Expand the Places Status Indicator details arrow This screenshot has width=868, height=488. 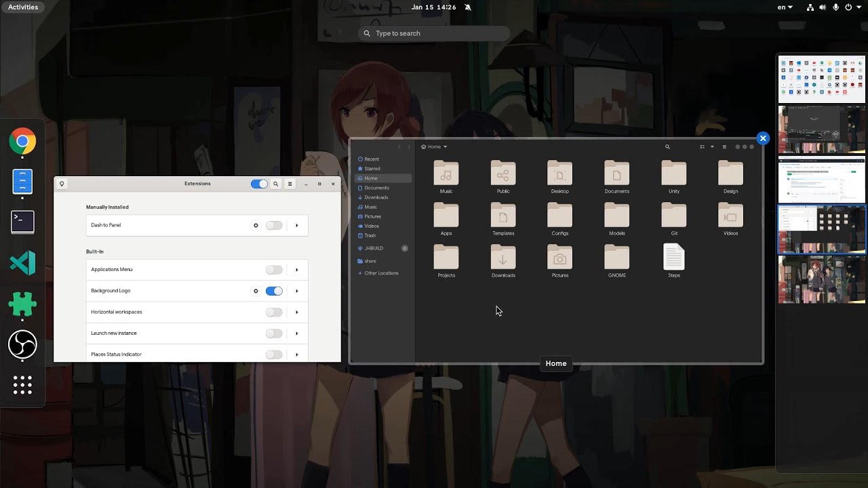(x=297, y=354)
